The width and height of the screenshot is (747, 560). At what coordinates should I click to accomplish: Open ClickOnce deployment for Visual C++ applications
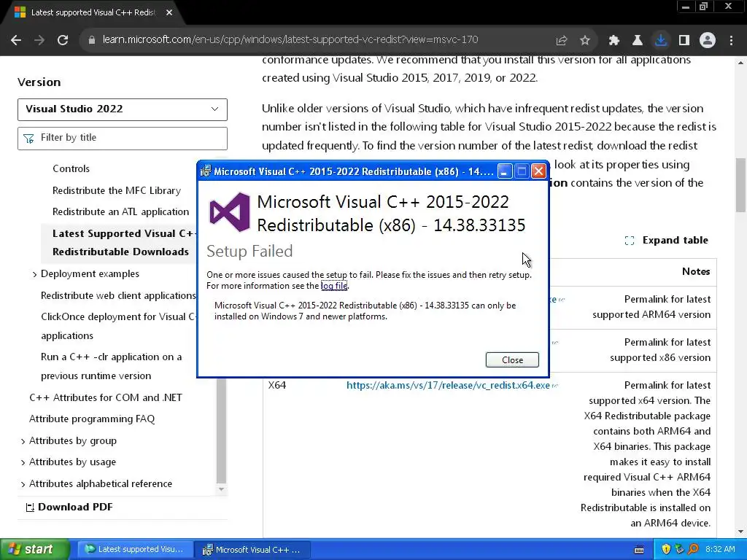(118, 326)
